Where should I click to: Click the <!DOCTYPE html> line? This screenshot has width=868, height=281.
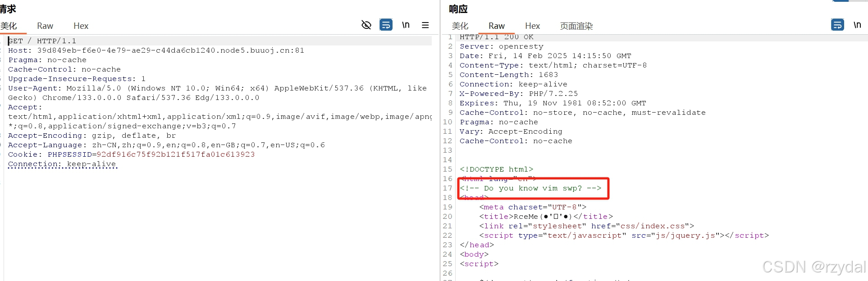tap(496, 169)
